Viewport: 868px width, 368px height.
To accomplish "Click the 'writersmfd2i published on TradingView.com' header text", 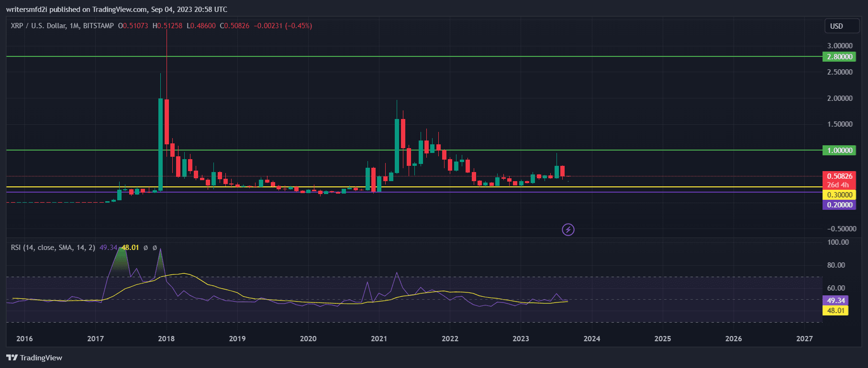I will tap(116, 10).
